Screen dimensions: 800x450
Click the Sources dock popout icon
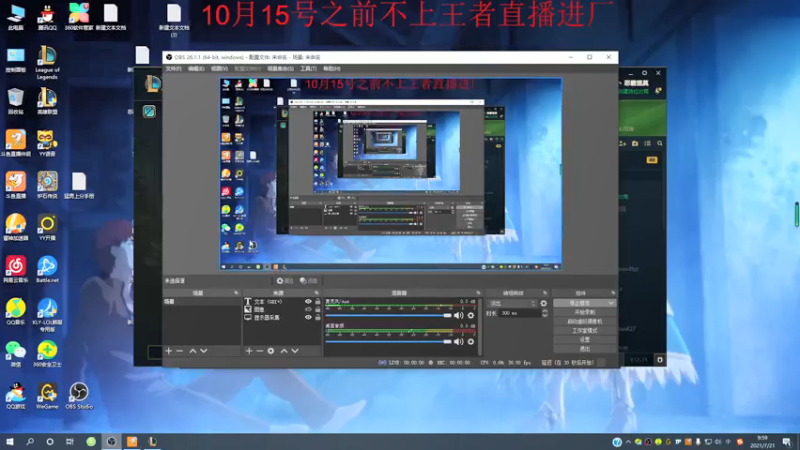pos(317,293)
